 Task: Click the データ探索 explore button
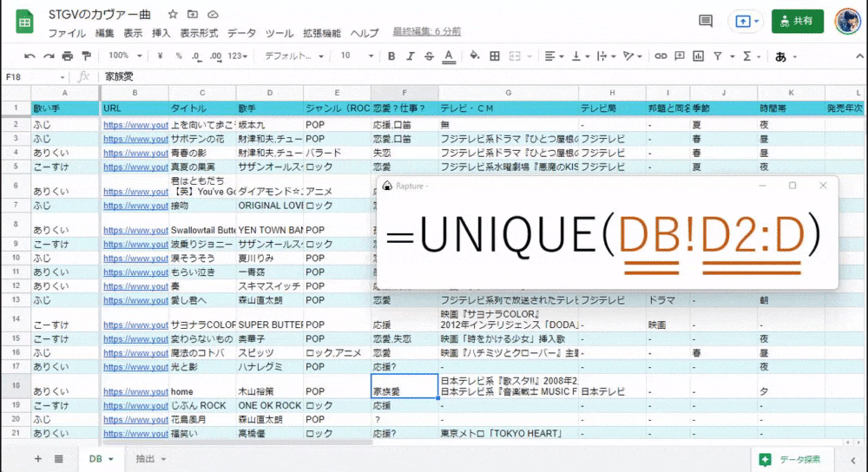pyautogui.click(x=789, y=459)
